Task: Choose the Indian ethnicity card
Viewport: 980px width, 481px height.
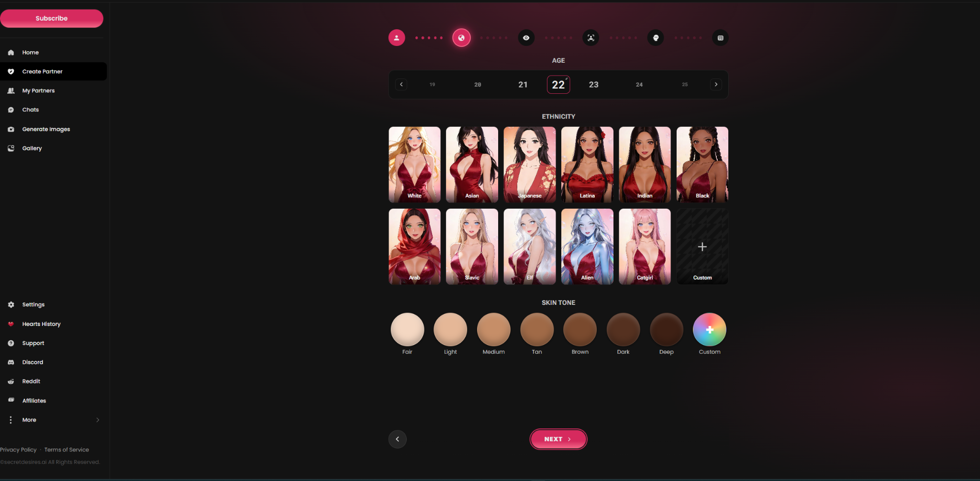Action: click(645, 165)
